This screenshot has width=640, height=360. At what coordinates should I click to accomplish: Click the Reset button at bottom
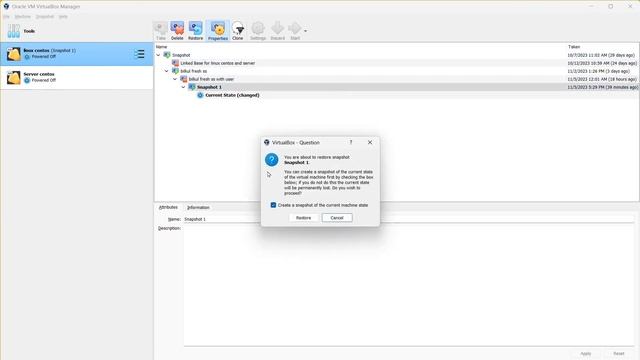(619, 353)
